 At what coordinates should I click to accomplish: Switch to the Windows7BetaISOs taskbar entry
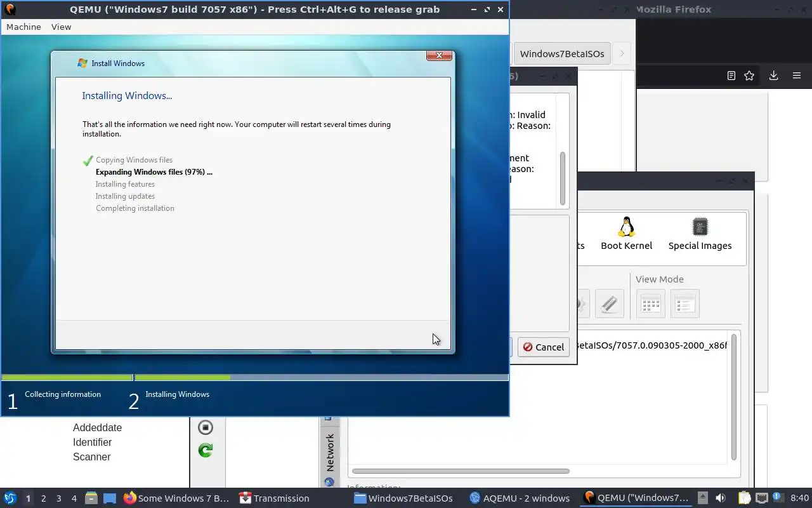tap(404, 498)
